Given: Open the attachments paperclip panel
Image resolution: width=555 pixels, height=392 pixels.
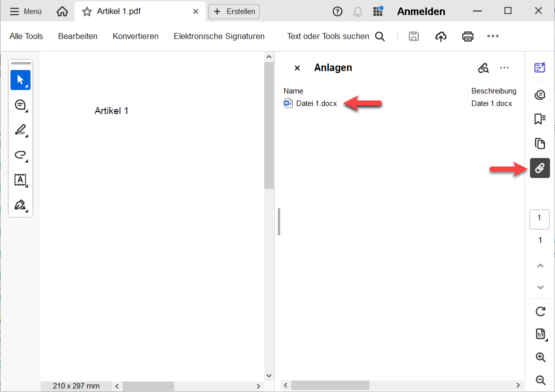Looking at the screenshot, I should [540, 168].
